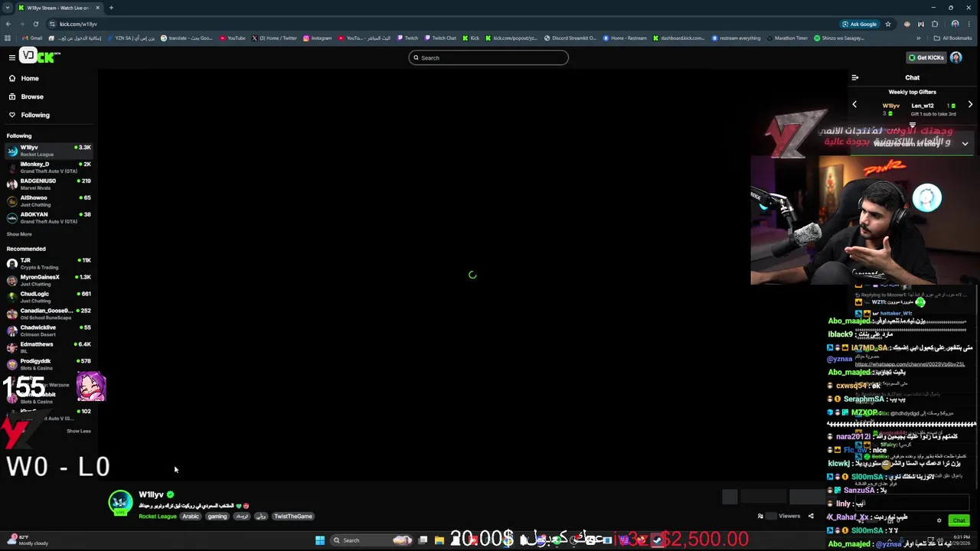This screenshot has width=980, height=551.
Task: Open tab search dropdown arrow
Action: pyautogui.click(x=8, y=8)
